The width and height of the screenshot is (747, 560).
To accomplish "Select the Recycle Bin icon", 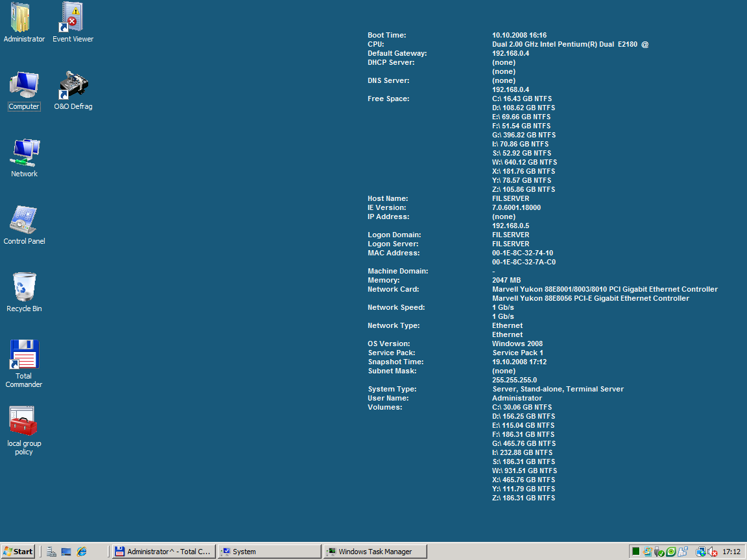I will (24, 292).
